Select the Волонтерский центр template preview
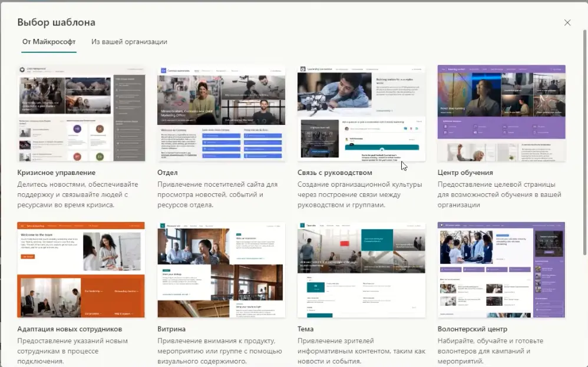 pyautogui.click(x=501, y=270)
